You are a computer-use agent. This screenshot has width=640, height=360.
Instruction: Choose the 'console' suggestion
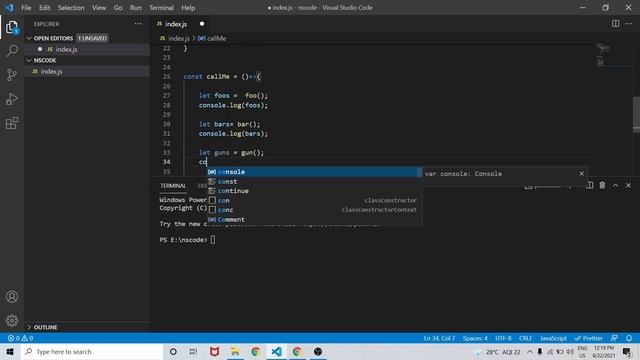click(314, 172)
